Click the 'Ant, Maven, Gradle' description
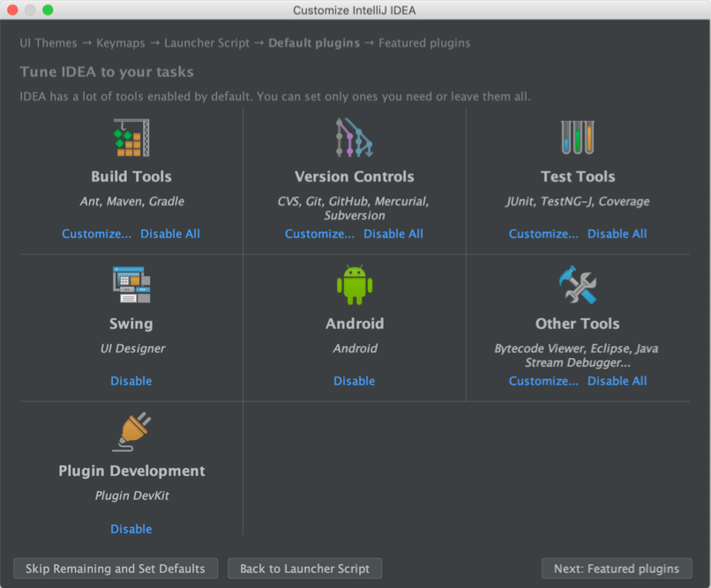The image size is (711, 588). [132, 201]
